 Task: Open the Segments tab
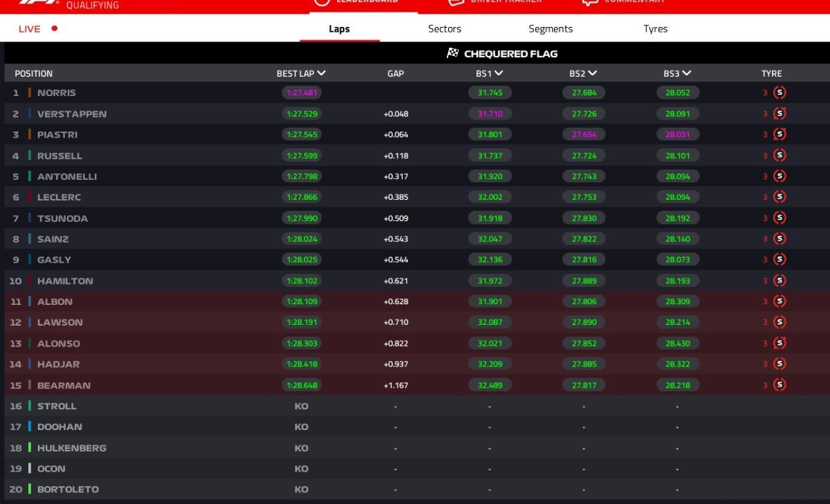tap(551, 29)
